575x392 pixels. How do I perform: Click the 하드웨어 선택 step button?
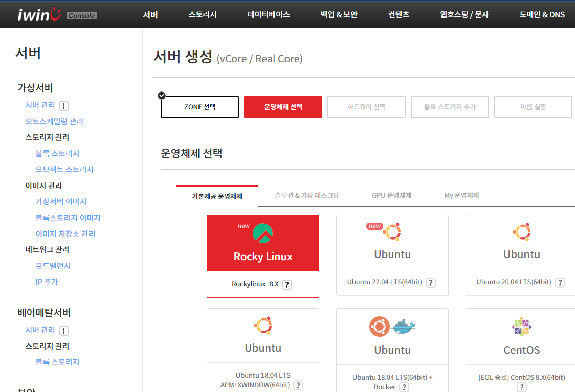click(x=366, y=107)
